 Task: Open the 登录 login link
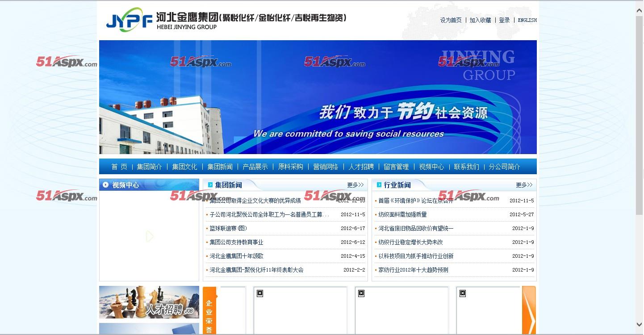coord(504,20)
